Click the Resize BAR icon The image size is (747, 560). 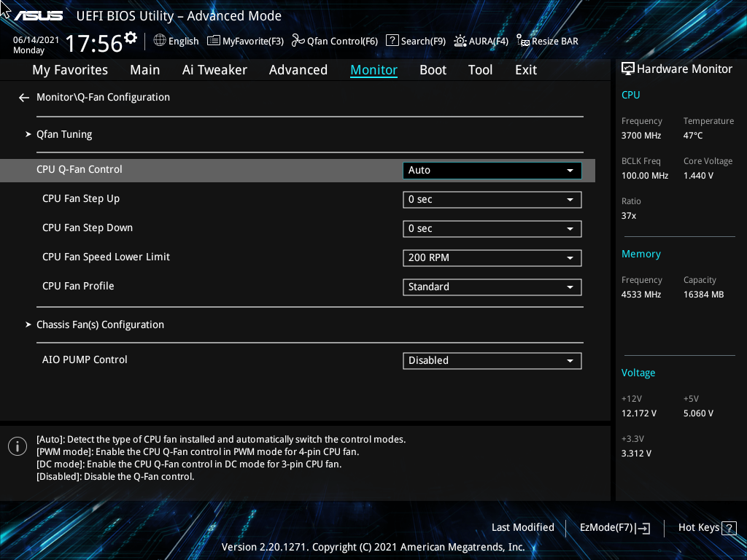[x=523, y=41]
